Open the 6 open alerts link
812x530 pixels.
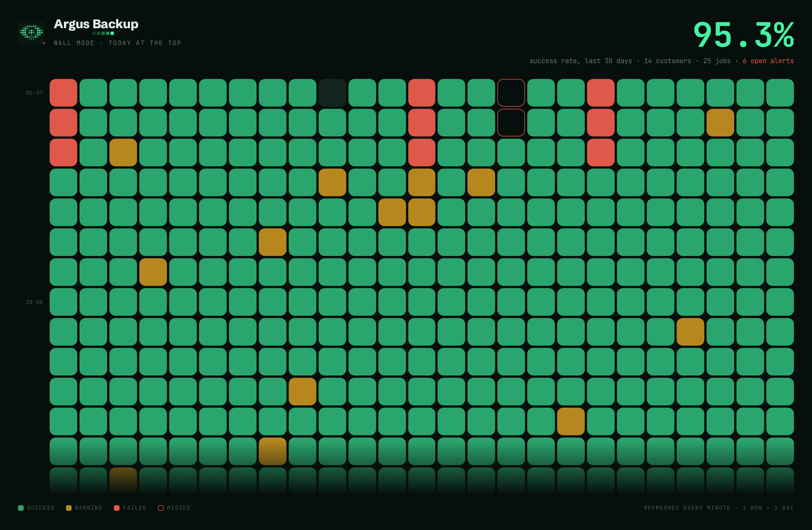click(768, 61)
